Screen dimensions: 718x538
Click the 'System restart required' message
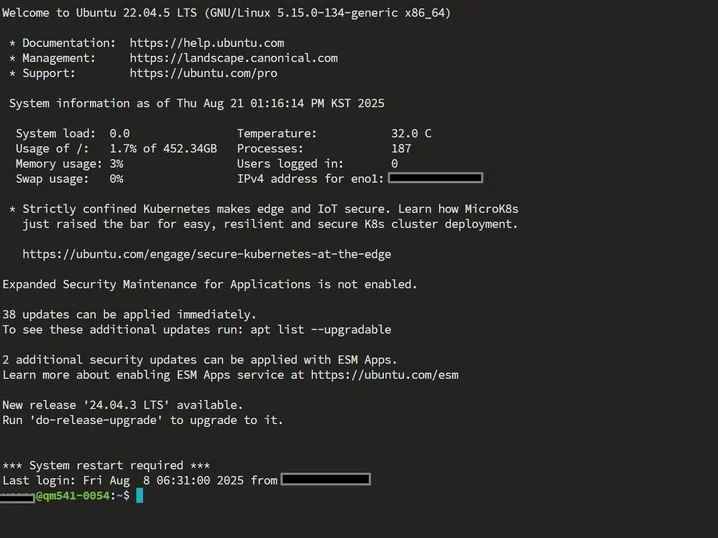[x=106, y=466]
